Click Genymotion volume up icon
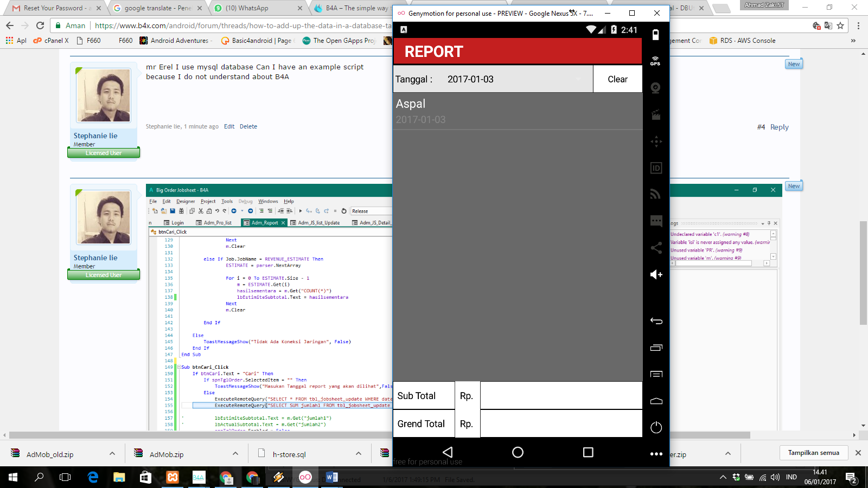 click(656, 274)
